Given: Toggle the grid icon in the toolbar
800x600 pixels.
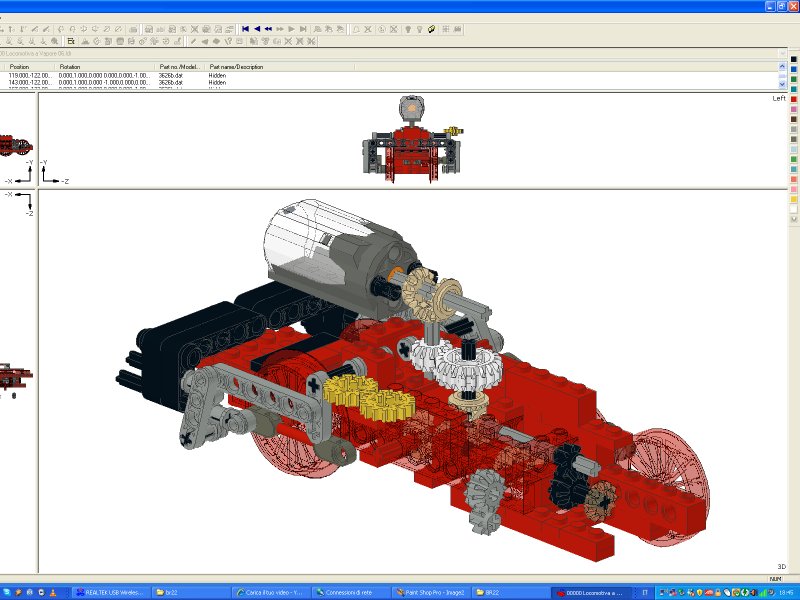Looking at the screenshot, I should pyautogui.click(x=446, y=29).
